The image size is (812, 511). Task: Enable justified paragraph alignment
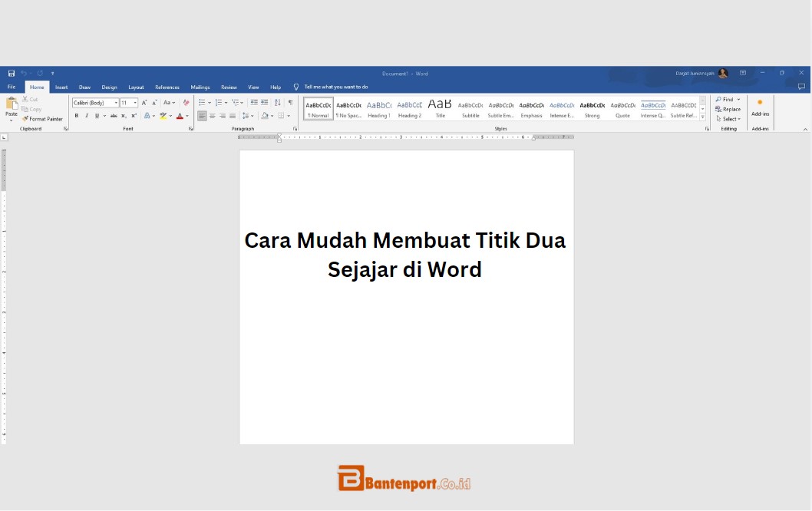pos(232,115)
